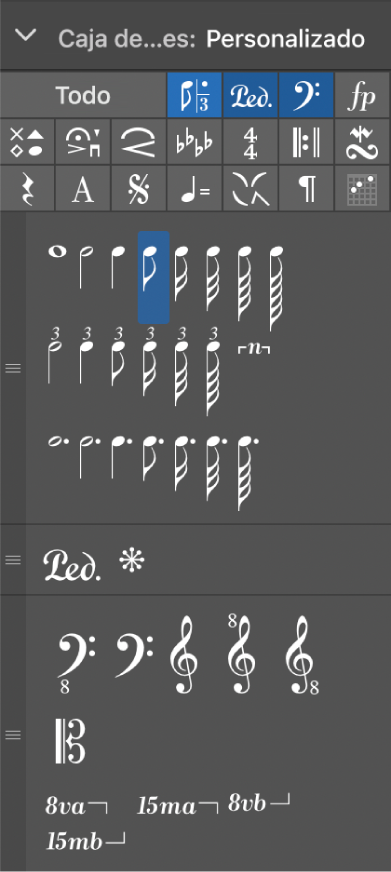Select the 8va octave line symbol

click(x=77, y=806)
